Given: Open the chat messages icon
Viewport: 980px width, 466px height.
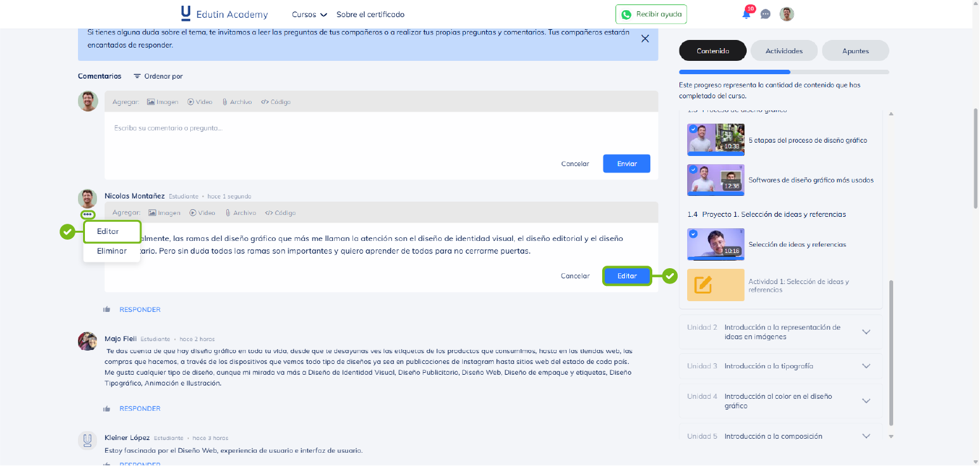Looking at the screenshot, I should click(765, 14).
